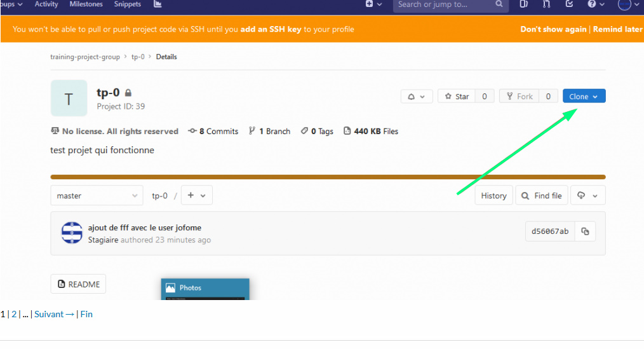Click the 'No license. All rights reserved' item
This screenshot has height=349, width=644.
coord(114,131)
